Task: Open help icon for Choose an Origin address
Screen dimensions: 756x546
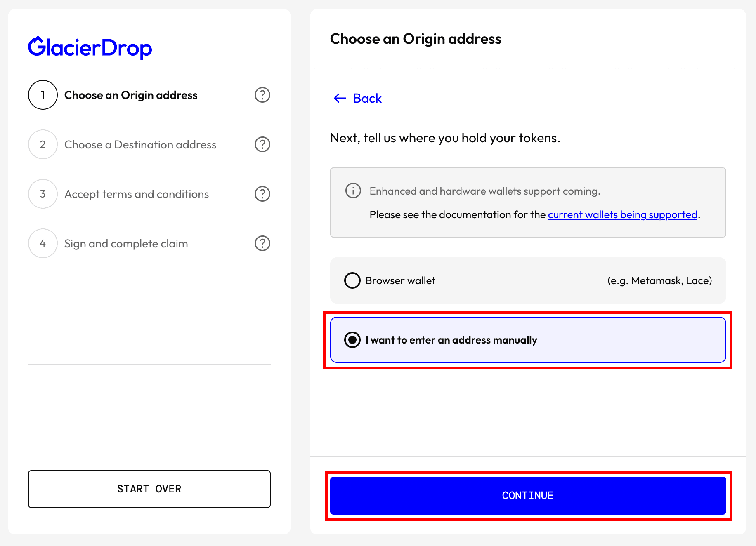Action: pyautogui.click(x=262, y=95)
